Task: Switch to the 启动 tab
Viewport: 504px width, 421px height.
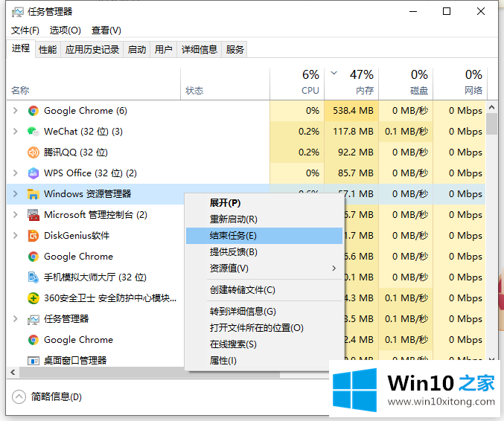Action: click(x=137, y=50)
